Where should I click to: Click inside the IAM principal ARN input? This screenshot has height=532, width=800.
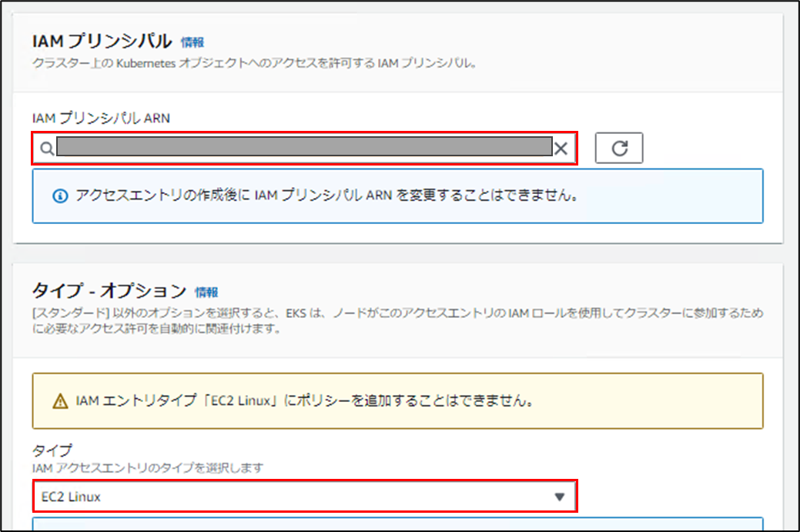point(304,148)
